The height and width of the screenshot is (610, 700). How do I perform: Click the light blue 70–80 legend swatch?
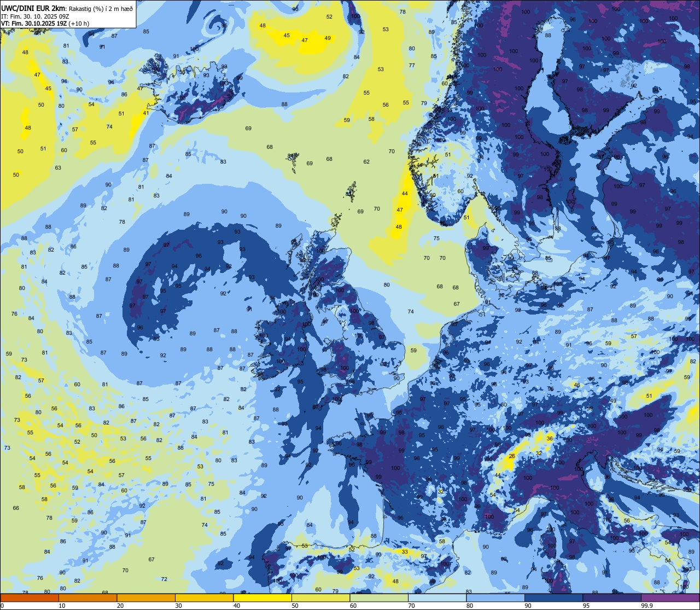tap(437, 597)
